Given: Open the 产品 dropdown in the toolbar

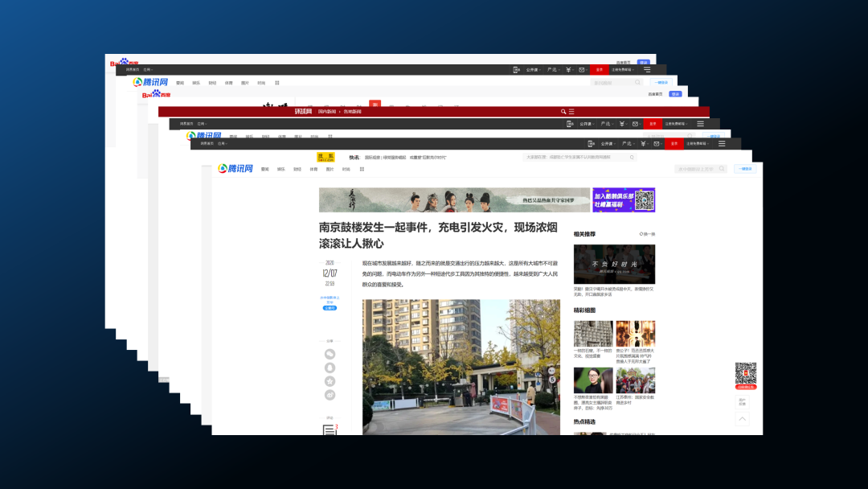Looking at the screenshot, I should coord(628,144).
